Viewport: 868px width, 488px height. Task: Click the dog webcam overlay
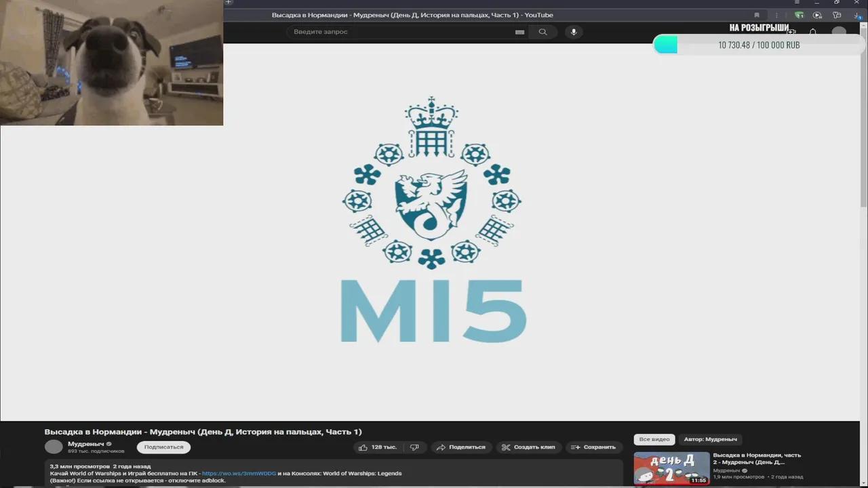coord(111,62)
